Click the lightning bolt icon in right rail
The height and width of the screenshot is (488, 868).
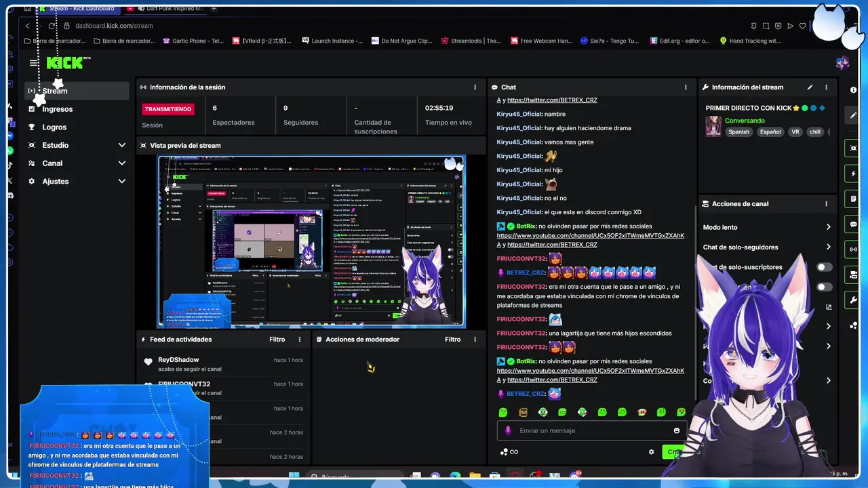click(853, 174)
